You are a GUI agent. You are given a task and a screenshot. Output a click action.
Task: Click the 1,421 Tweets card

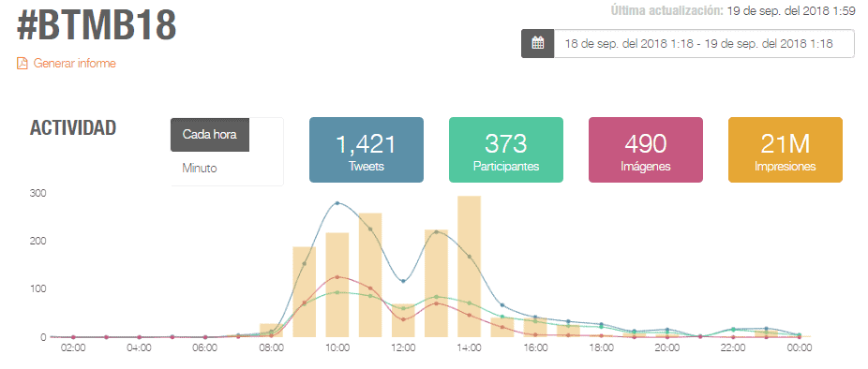pos(367,150)
